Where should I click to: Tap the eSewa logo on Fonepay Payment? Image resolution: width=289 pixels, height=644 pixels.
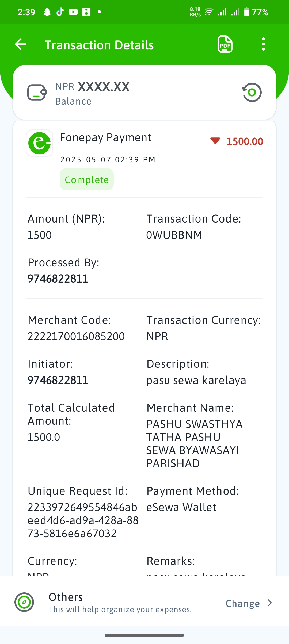click(x=39, y=143)
